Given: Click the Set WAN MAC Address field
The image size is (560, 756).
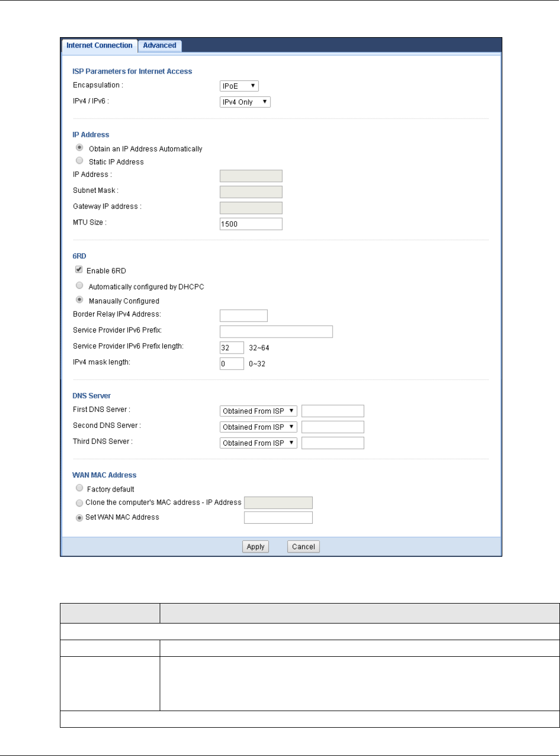Looking at the screenshot, I should coord(278,518).
